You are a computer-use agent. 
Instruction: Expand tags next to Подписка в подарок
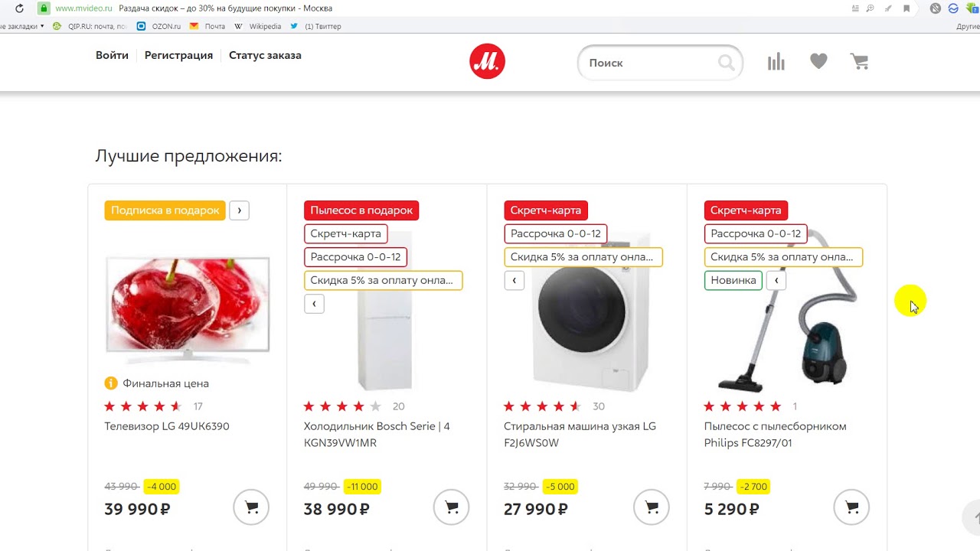point(239,210)
